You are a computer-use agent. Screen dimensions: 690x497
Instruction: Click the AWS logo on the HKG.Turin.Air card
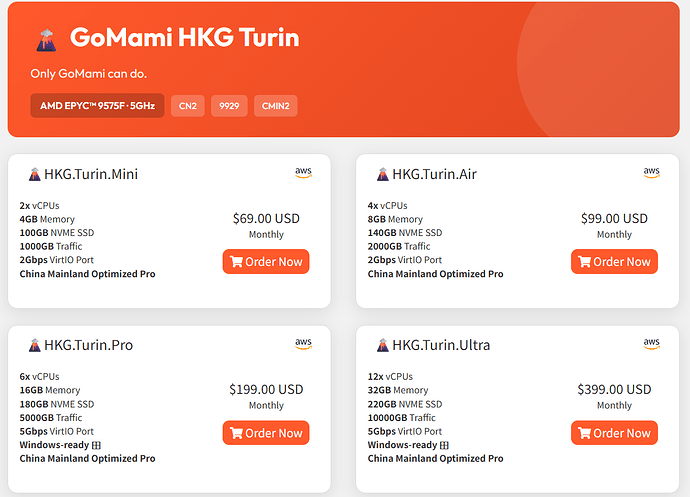tap(651, 173)
